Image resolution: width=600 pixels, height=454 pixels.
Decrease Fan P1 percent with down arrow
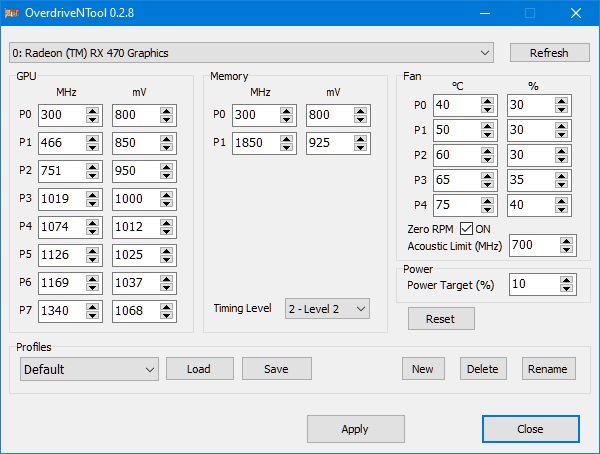coord(561,134)
